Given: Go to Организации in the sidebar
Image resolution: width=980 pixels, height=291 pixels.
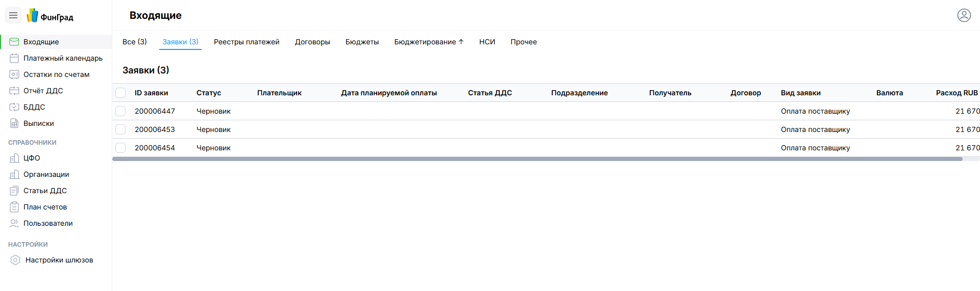Looking at the screenshot, I should (46, 174).
